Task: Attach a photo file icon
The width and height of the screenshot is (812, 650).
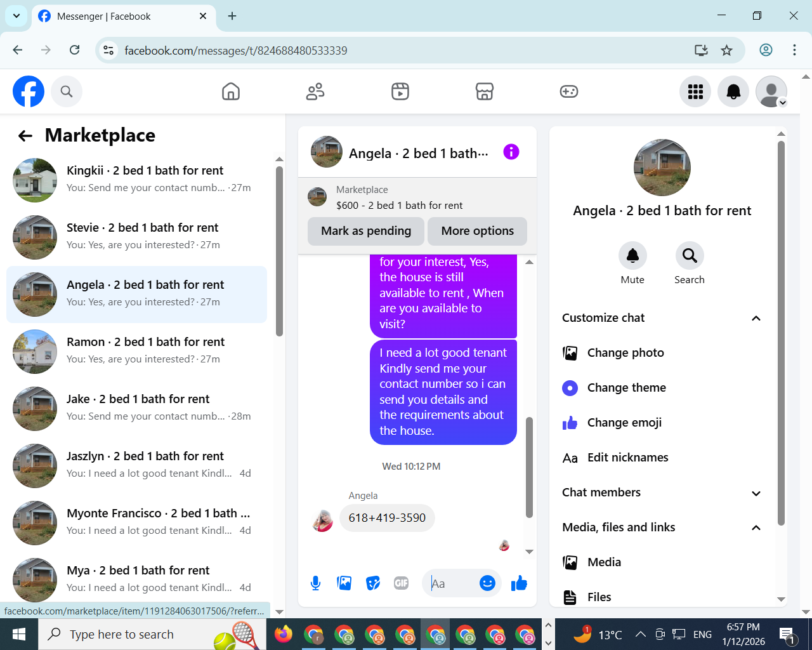Action: [x=344, y=583]
